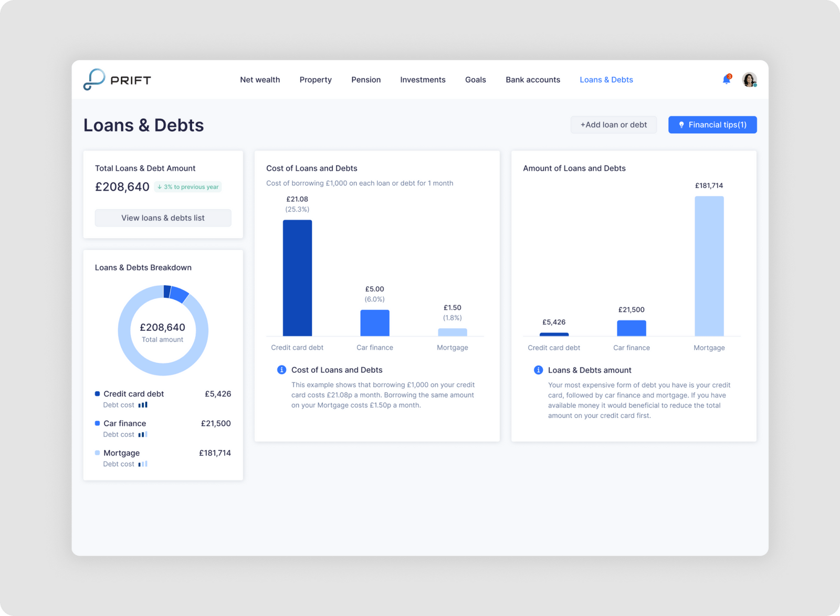Click the PRIFT logo
The image size is (840, 616).
click(x=116, y=79)
